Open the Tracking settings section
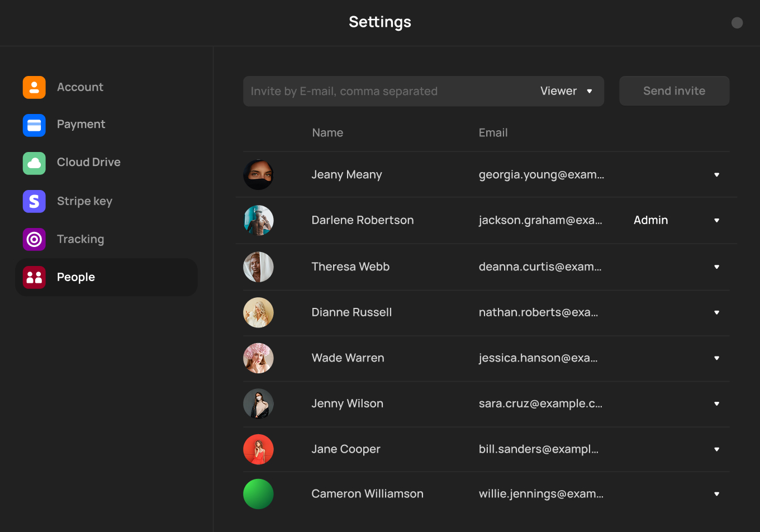760x532 pixels. (80, 239)
